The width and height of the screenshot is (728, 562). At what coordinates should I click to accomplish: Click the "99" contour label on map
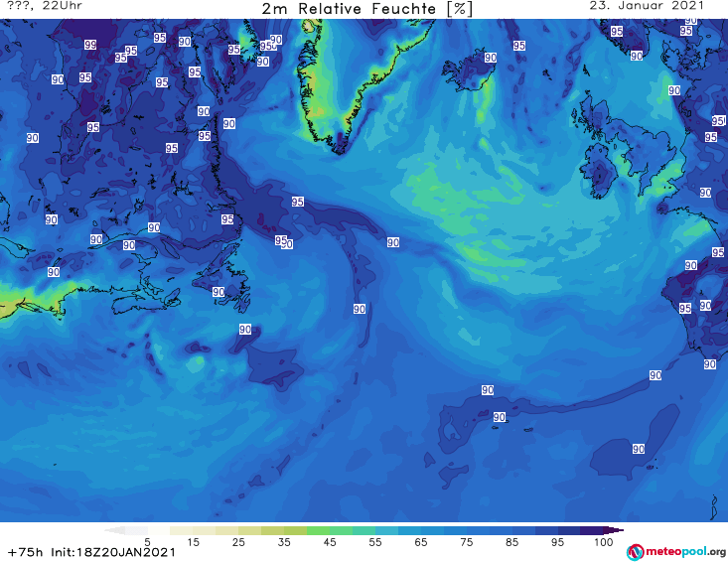tap(90, 45)
